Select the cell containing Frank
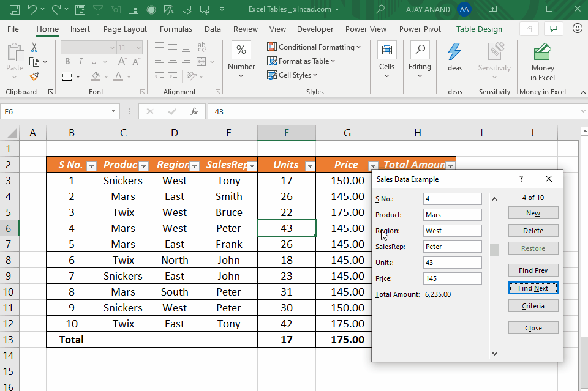 click(x=228, y=244)
